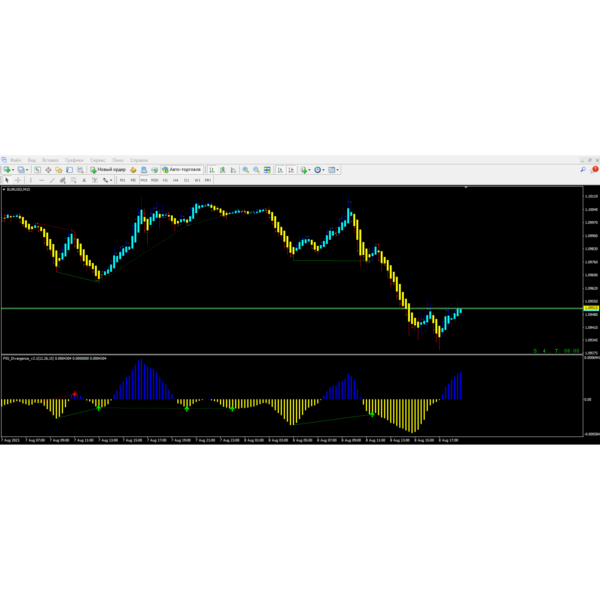The width and height of the screenshot is (600, 600).
Task: Click the search magnifier icon at top right
Action: click(583, 170)
